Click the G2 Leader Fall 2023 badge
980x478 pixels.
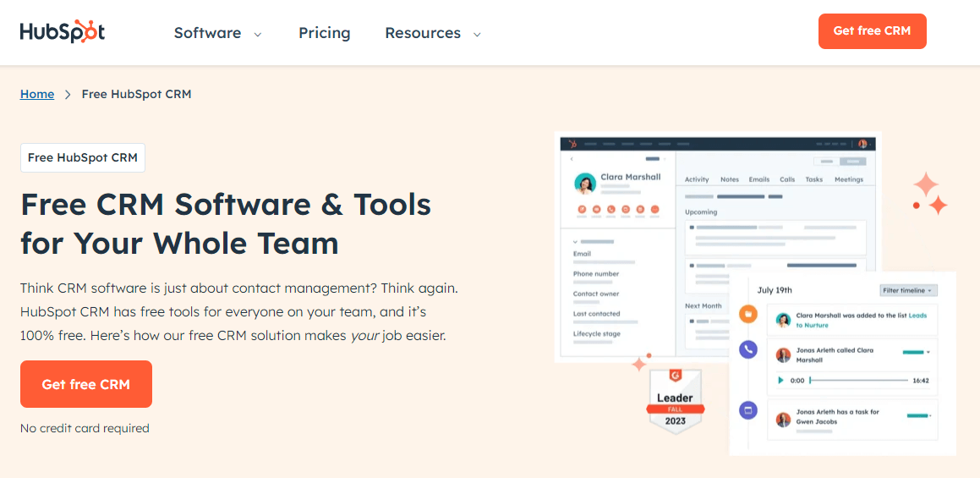pyautogui.click(x=675, y=402)
